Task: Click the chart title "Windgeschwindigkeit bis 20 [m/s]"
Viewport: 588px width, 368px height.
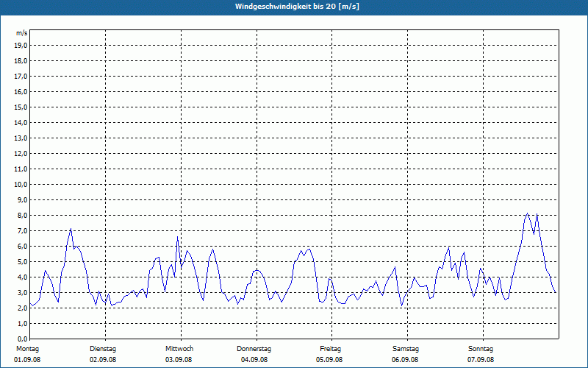Action: pyautogui.click(x=297, y=7)
